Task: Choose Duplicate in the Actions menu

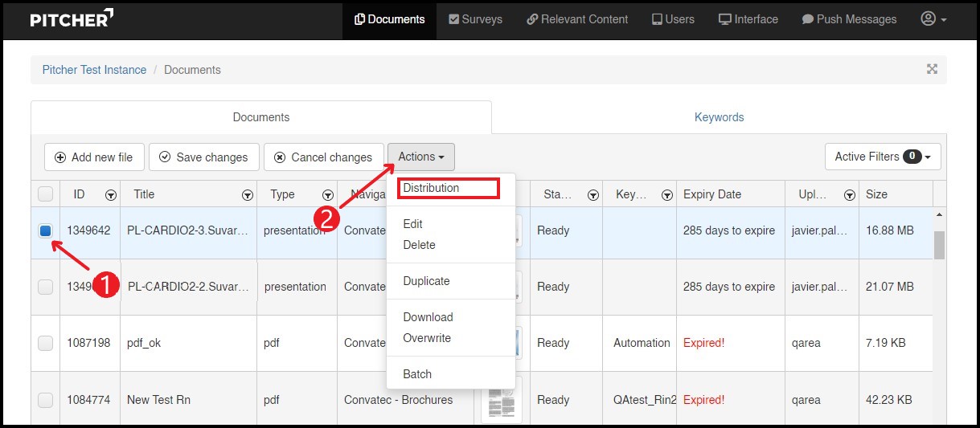Action: (x=426, y=281)
